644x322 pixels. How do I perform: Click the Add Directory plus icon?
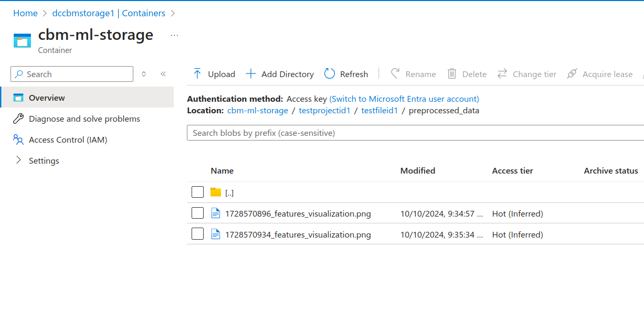251,74
